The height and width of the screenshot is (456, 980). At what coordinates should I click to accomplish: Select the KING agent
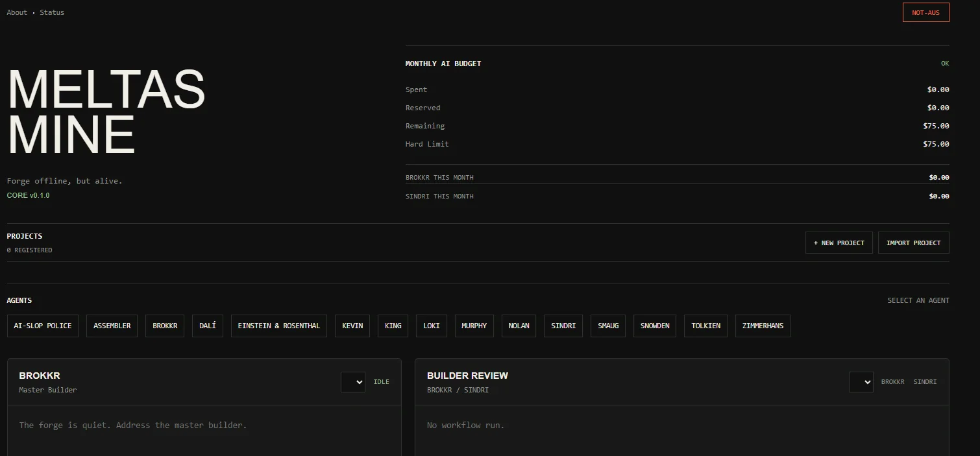pos(393,326)
